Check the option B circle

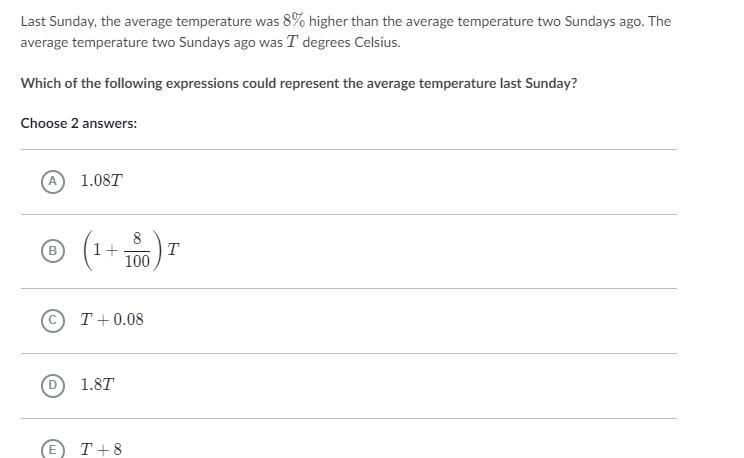tap(52, 251)
